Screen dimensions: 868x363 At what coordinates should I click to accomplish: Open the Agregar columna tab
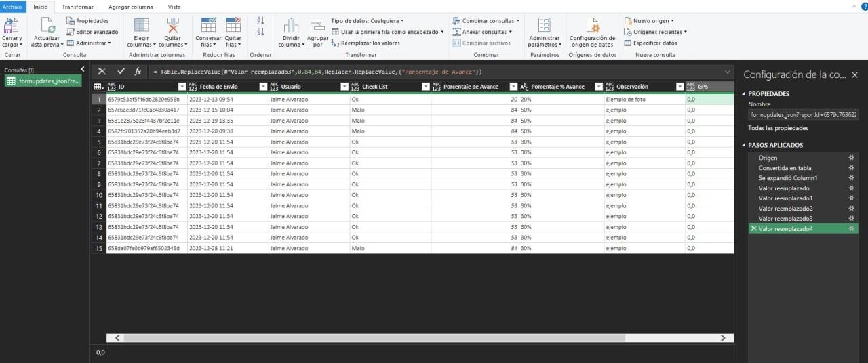coord(131,6)
